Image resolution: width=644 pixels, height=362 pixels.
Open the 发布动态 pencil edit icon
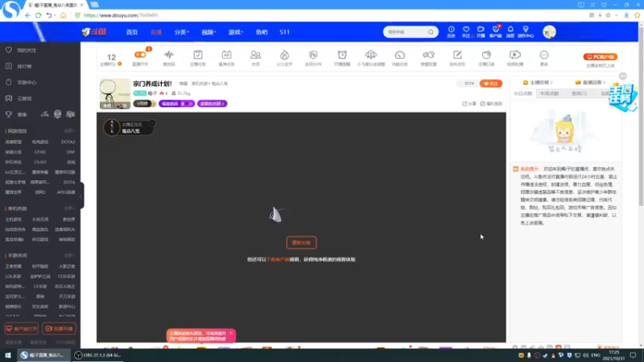457,58
